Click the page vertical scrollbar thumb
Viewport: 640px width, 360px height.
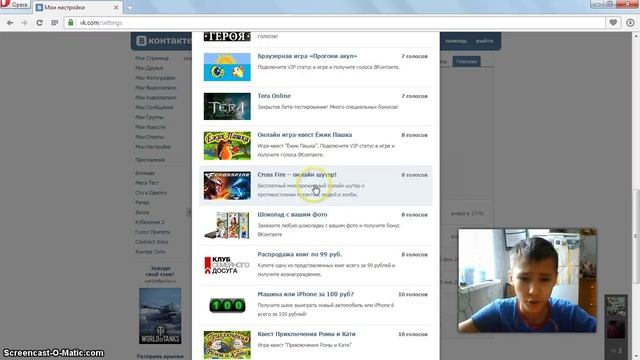(x=636, y=237)
